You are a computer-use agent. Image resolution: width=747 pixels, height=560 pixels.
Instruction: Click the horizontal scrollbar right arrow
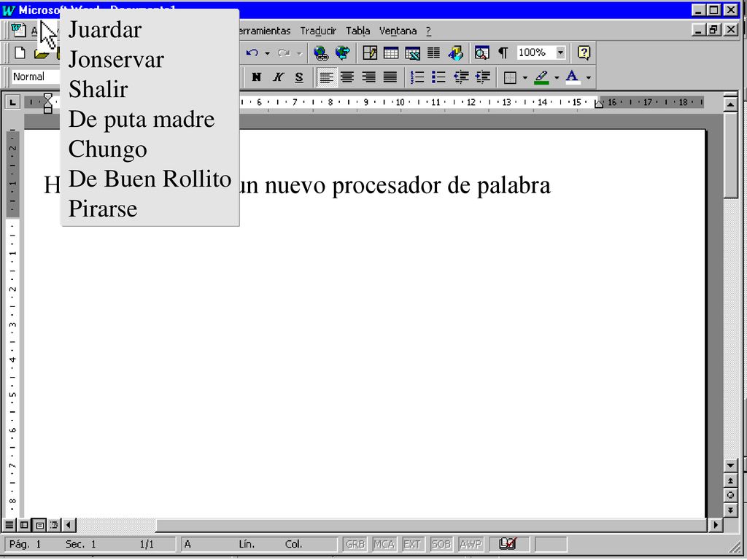coord(715,525)
